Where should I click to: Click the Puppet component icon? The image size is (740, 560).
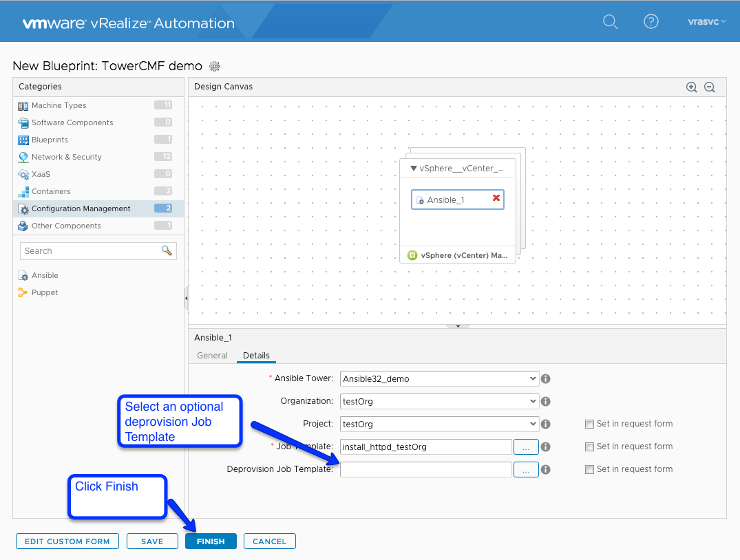(23, 292)
